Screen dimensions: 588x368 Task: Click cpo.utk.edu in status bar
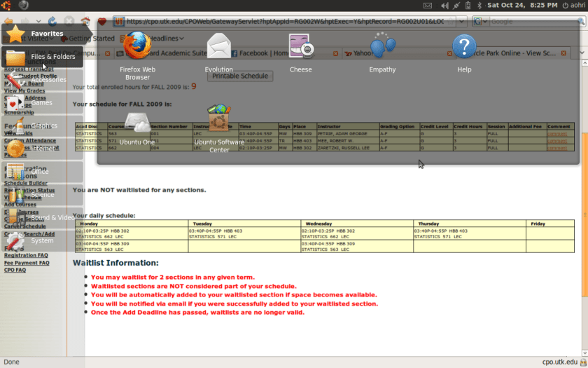(559, 362)
